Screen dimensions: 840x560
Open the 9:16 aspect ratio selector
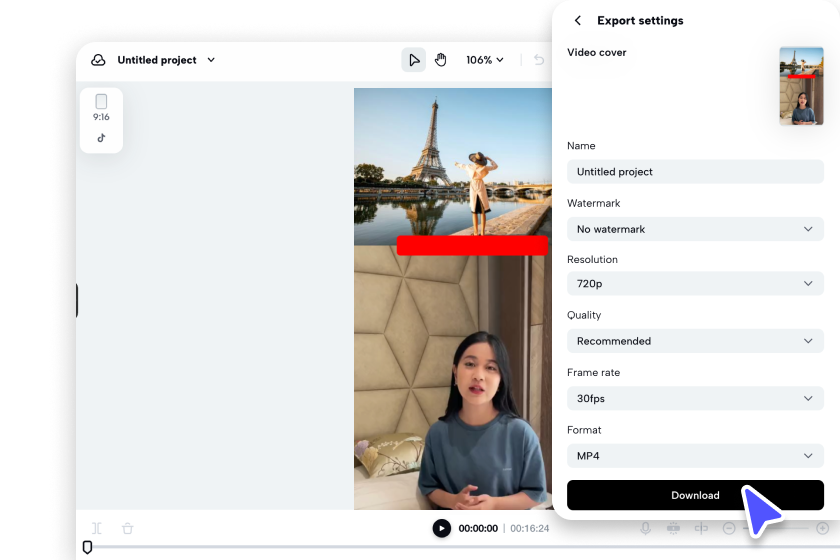(x=101, y=108)
